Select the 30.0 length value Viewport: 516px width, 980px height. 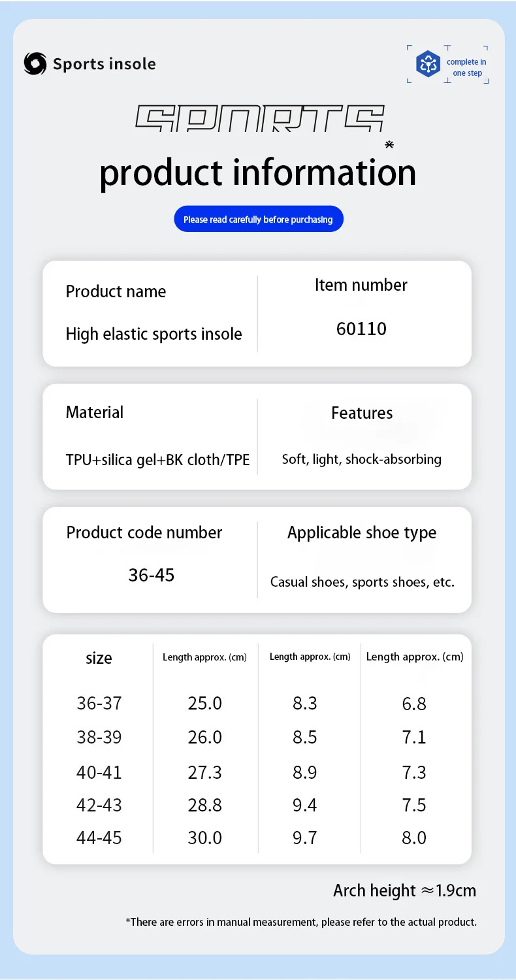pyautogui.click(x=205, y=838)
